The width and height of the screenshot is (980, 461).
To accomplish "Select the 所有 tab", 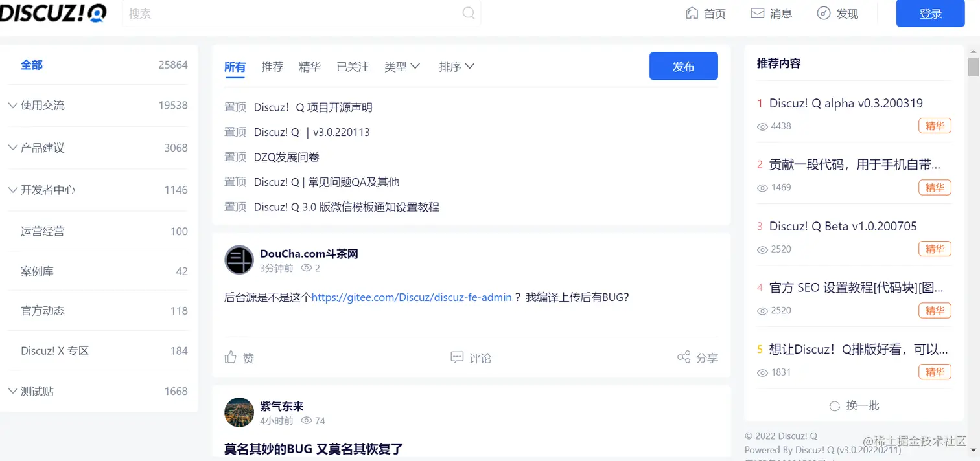I will (235, 66).
